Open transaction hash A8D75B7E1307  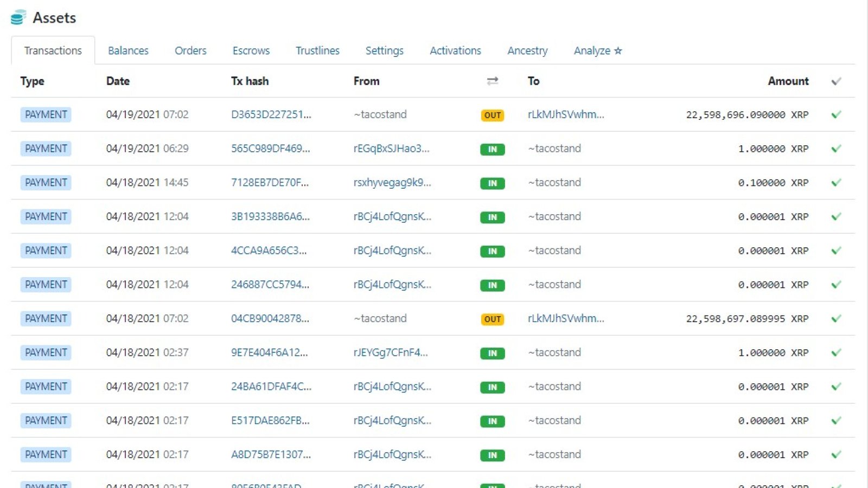pos(271,454)
